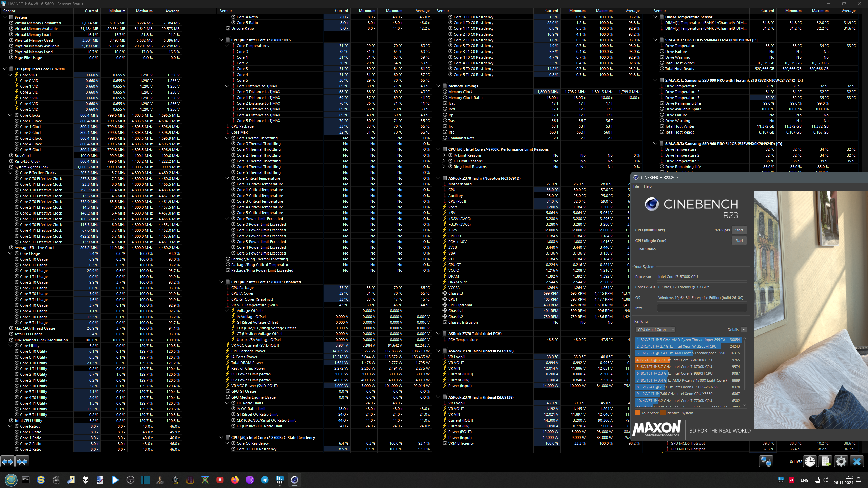Image resolution: width=868 pixels, height=488 pixels.
Task: Click the Info text field in Cinebench
Action: pyautogui.click(x=702, y=308)
